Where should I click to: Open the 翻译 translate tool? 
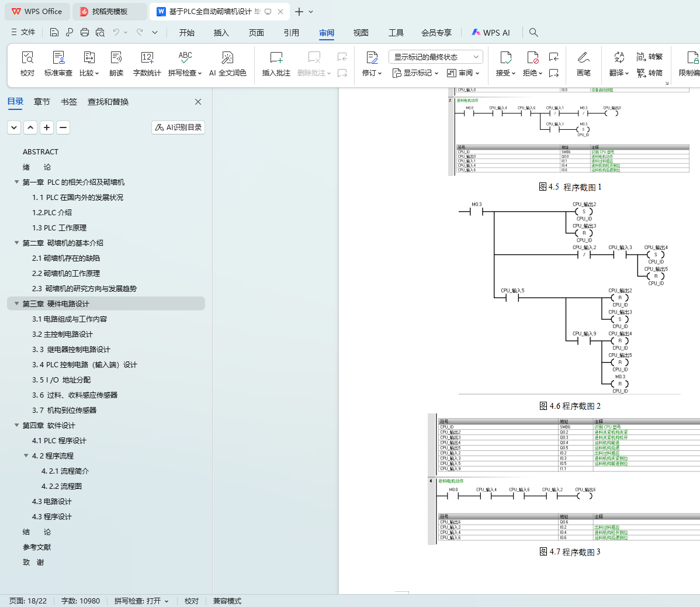619,64
